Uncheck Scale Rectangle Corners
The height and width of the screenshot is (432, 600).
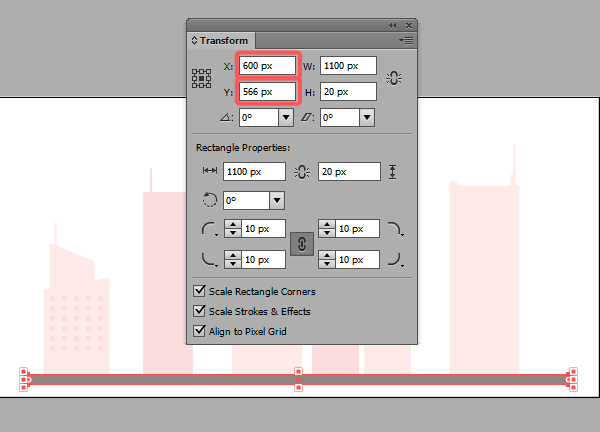(x=199, y=291)
